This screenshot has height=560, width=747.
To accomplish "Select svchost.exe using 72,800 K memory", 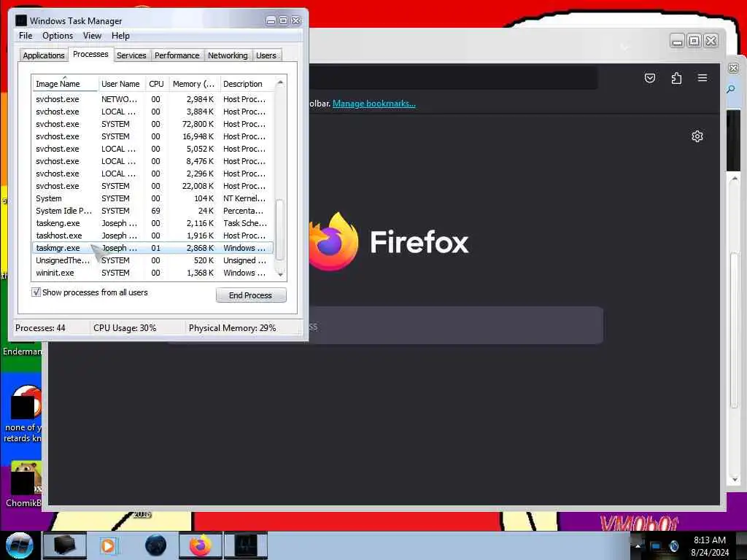I will click(x=153, y=124).
